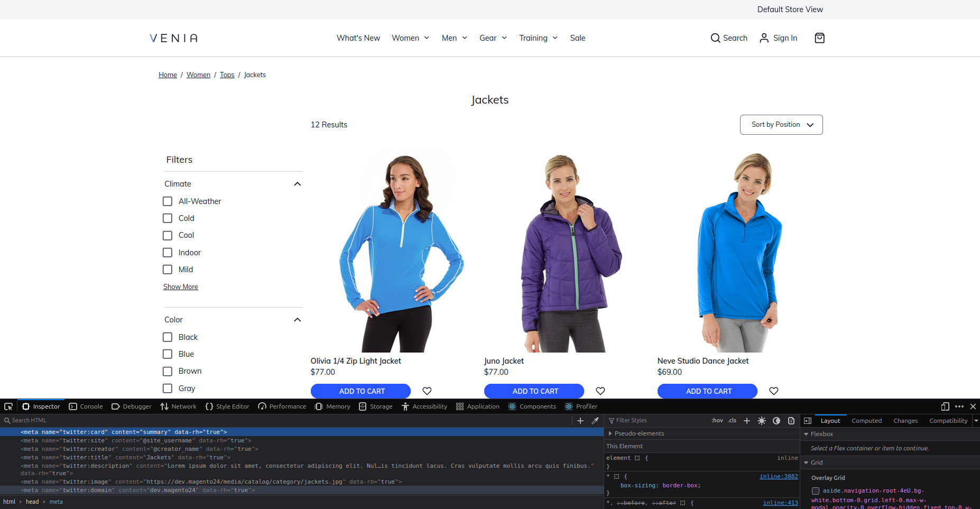
Task: Add new node with plus icon in HTML panel
Action: (580, 421)
